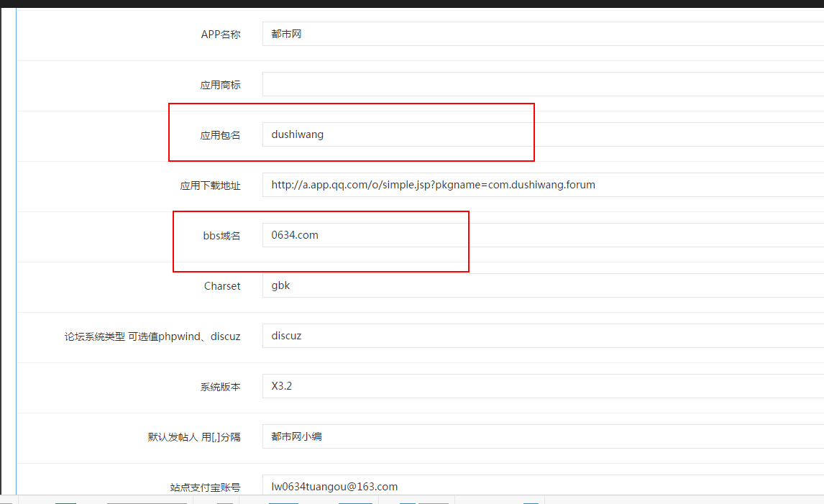Click the 应用包名 label
Viewport: 824px width, 504px height.
[220, 136]
